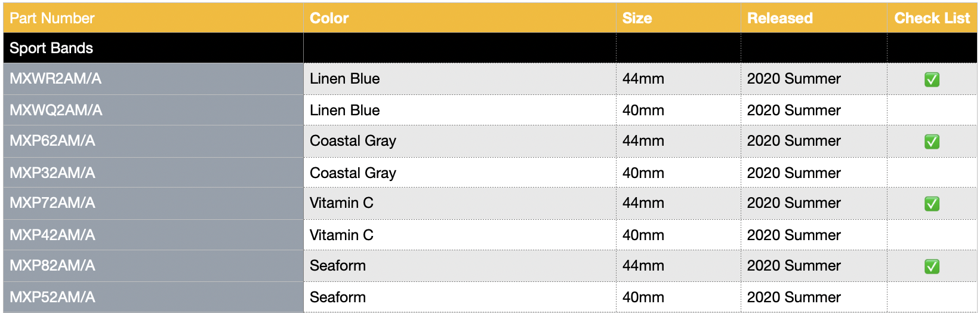
Task: Toggle the checkmark for Linen Blue 44mm
Action: tap(932, 79)
